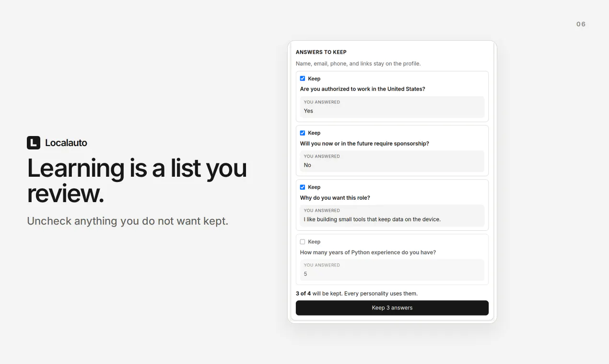Click the Localauto logo icon
609x364 pixels.
(x=34, y=143)
